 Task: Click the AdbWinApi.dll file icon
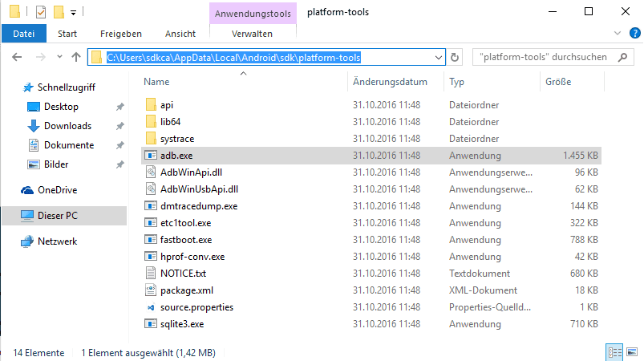151,172
